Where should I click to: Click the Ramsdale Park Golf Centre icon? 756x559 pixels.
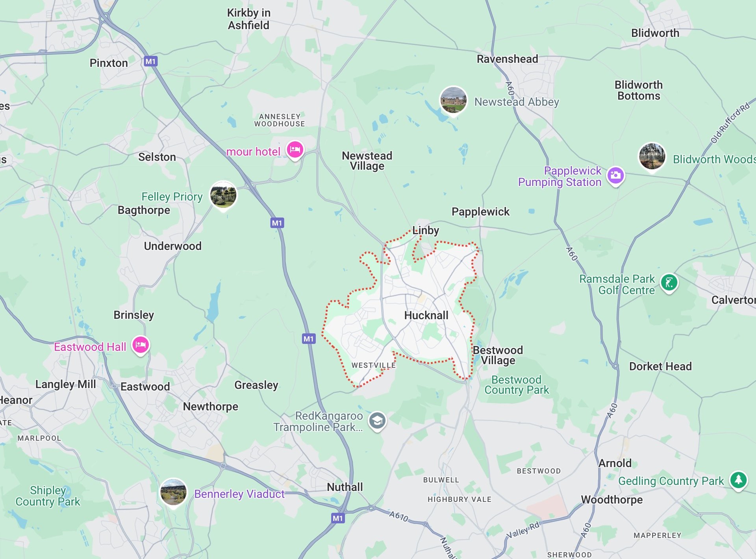669,283
